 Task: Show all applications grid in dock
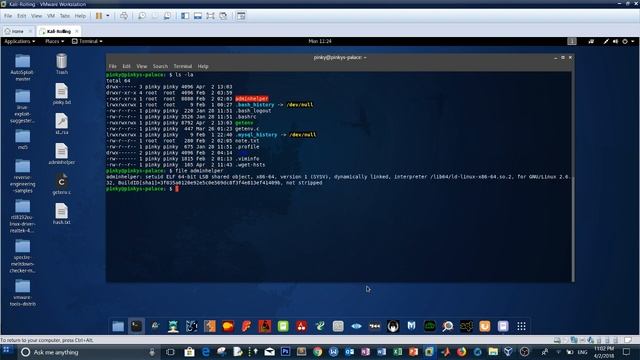pyautogui.click(x=521, y=326)
